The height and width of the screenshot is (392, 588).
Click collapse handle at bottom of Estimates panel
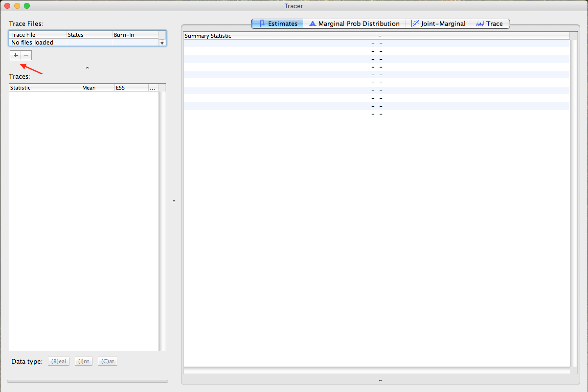[x=380, y=380]
